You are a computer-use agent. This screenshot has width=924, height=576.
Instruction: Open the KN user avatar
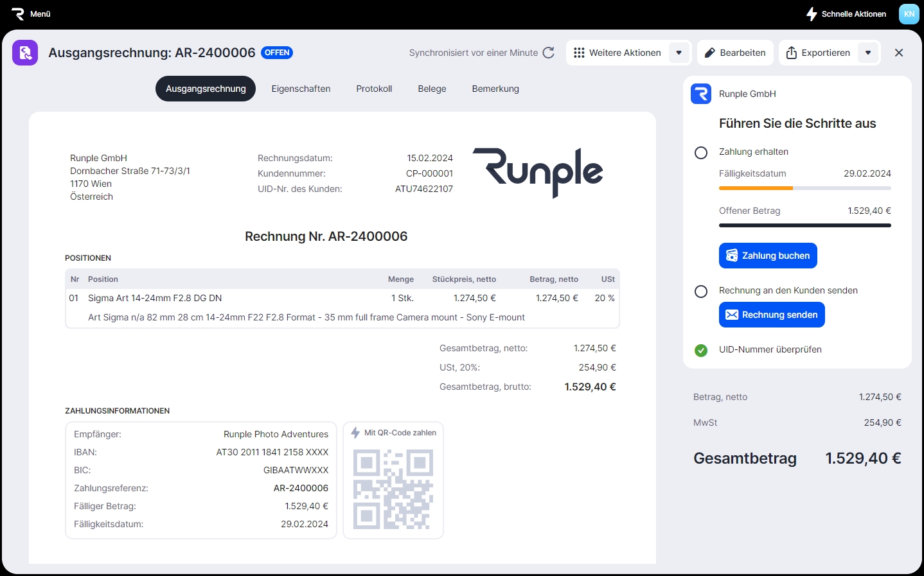(x=909, y=13)
